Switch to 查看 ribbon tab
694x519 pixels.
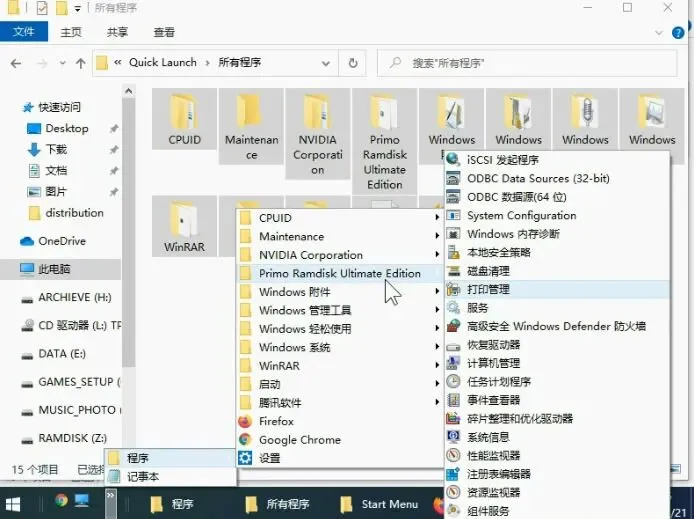164,32
